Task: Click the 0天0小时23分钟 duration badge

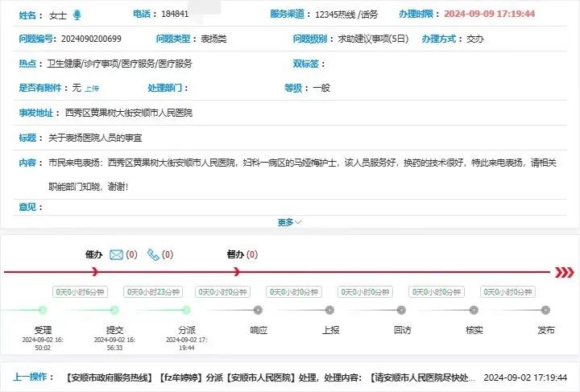Action: [x=153, y=292]
